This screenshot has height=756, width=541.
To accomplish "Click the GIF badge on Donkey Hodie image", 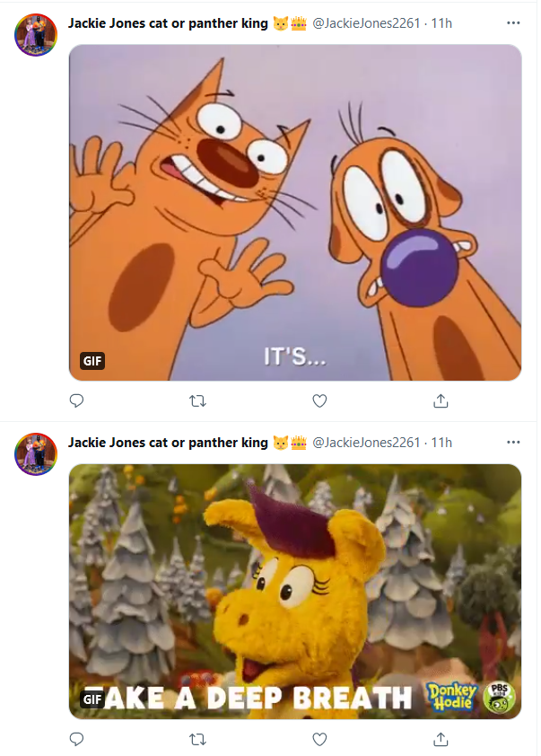I will tap(92, 699).
